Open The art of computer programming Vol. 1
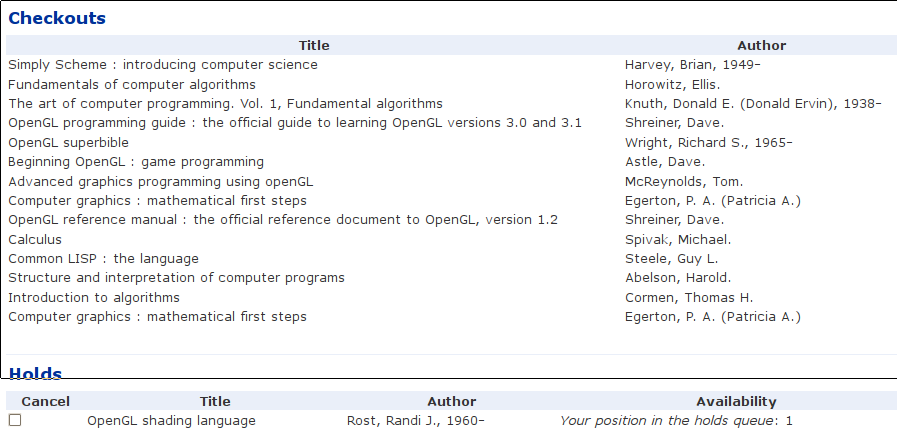This screenshot has height=432, width=897. (x=225, y=104)
